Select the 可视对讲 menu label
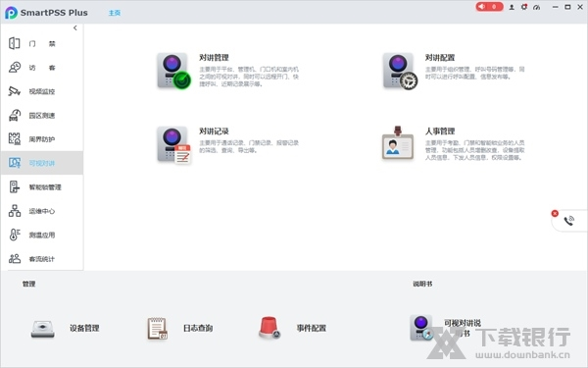This screenshot has width=588, height=368. (x=42, y=163)
